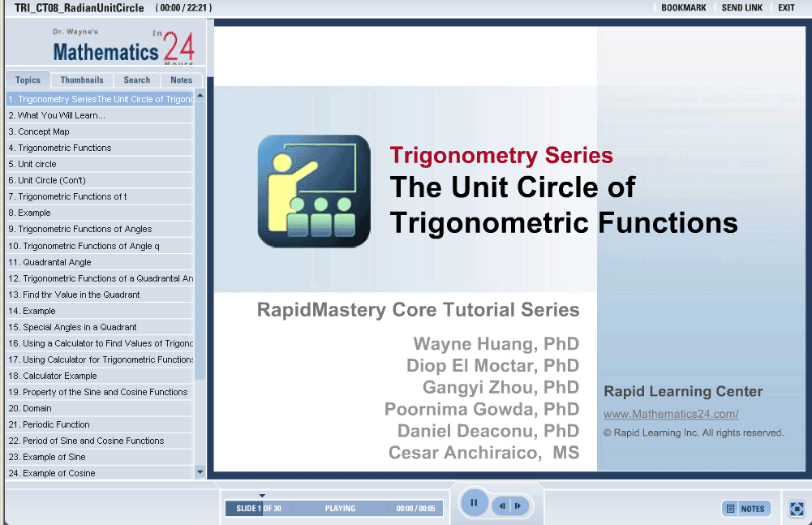Image resolution: width=812 pixels, height=525 pixels.
Task: Select topic 6 Unit Circle (Con't)
Action: click(x=100, y=180)
